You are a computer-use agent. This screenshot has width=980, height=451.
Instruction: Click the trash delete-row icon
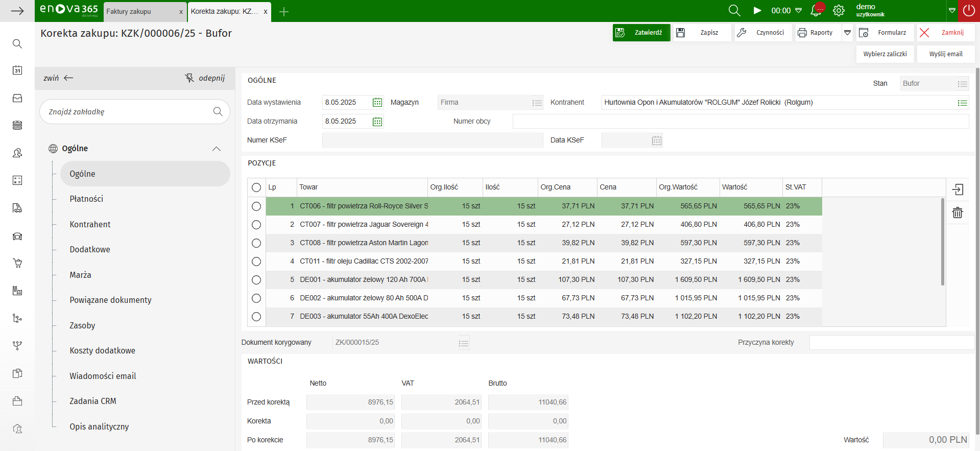pos(958,212)
